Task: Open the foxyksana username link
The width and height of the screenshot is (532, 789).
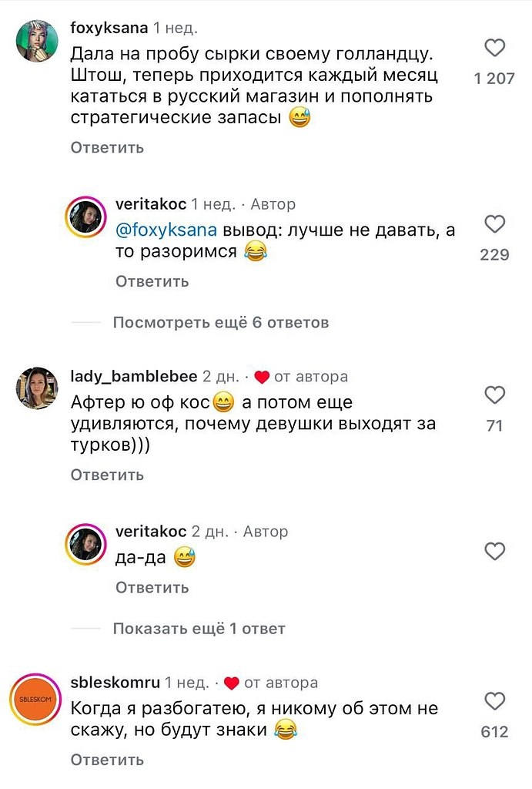Action: [108, 29]
